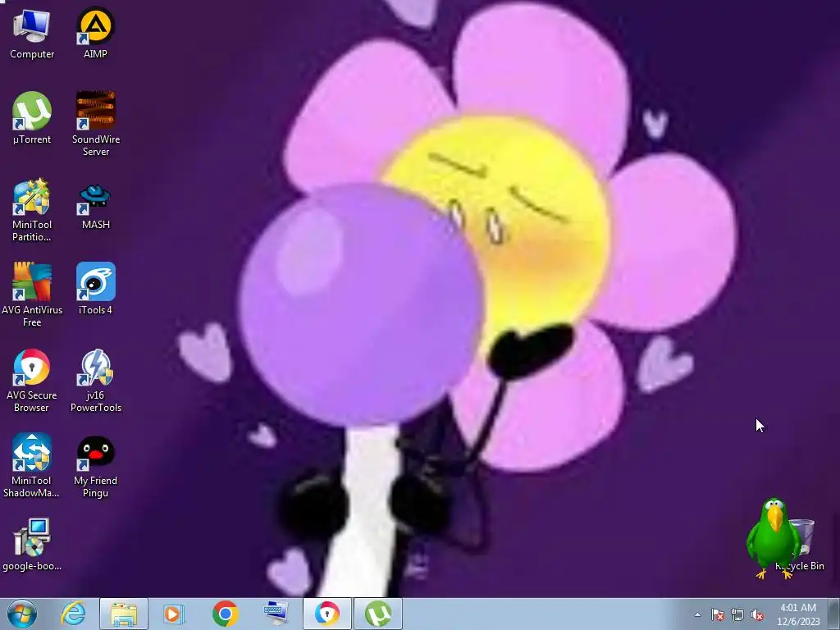Open the clock showing 4:01 AM
Image resolution: width=840 pixels, height=630 pixels.
798,614
